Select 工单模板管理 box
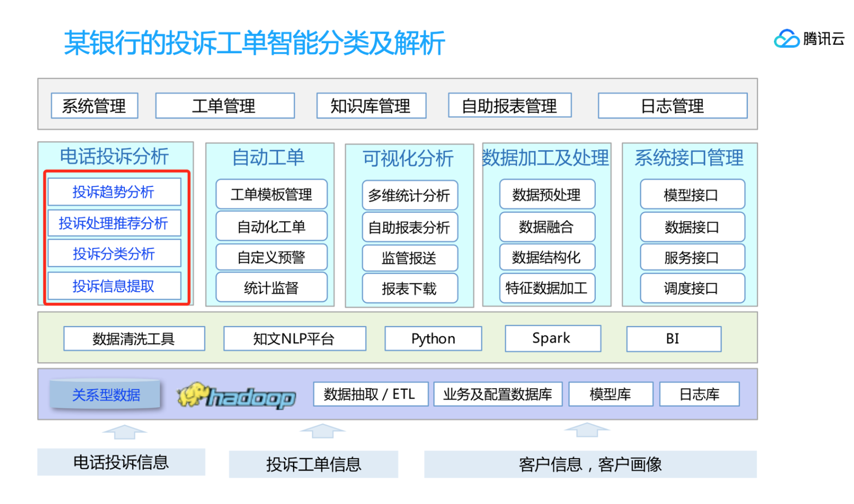Image resolution: width=854 pixels, height=504 pixels. (x=271, y=194)
